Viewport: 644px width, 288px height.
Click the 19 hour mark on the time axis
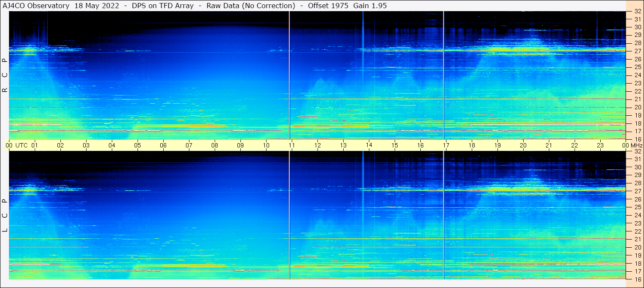point(497,145)
